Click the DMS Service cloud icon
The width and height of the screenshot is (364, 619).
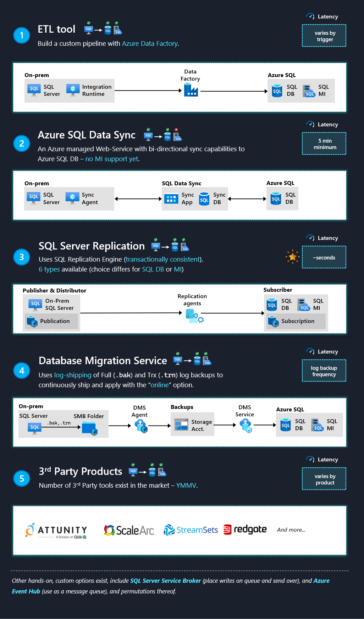click(x=246, y=425)
